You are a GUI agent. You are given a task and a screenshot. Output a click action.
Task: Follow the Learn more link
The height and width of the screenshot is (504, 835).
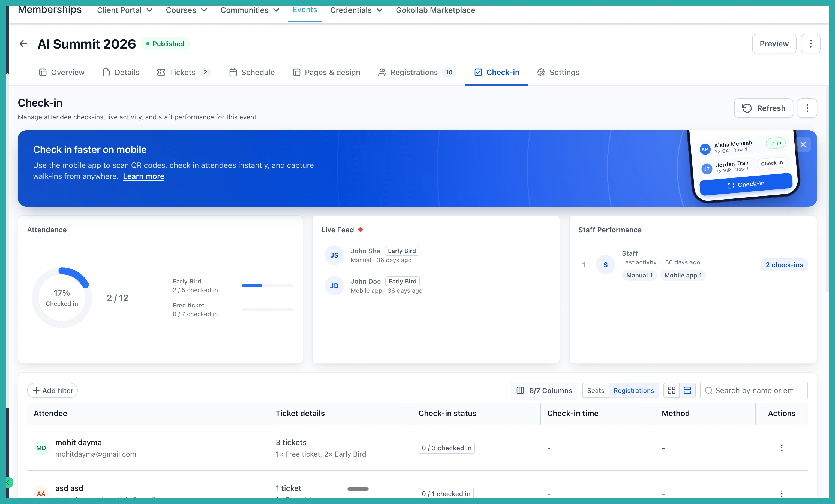click(144, 176)
